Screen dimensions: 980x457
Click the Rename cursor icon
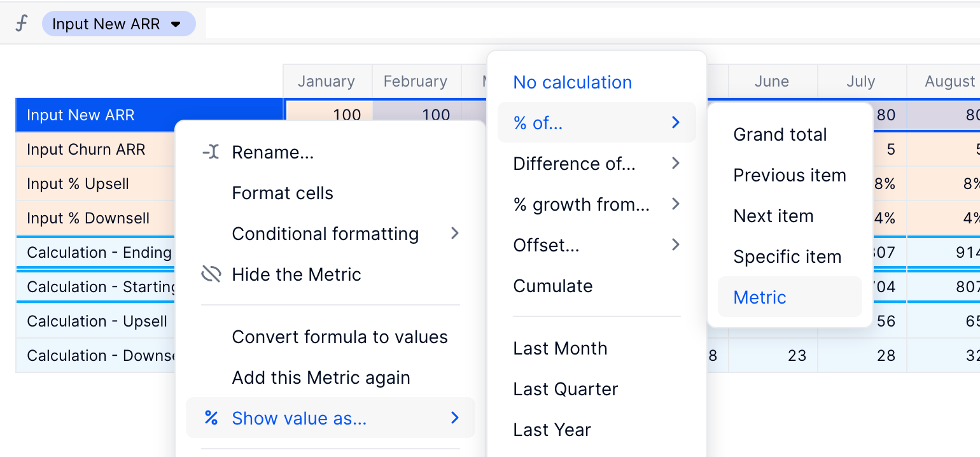pos(211,152)
